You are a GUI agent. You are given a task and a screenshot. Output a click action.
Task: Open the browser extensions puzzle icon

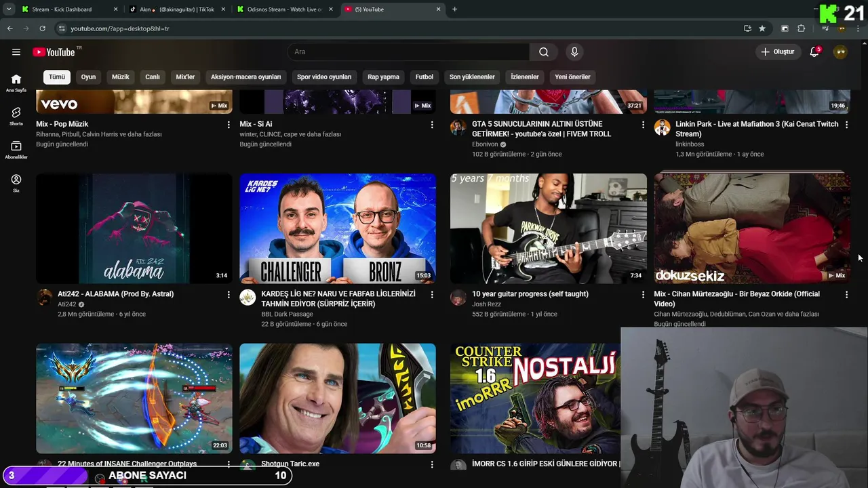click(801, 28)
